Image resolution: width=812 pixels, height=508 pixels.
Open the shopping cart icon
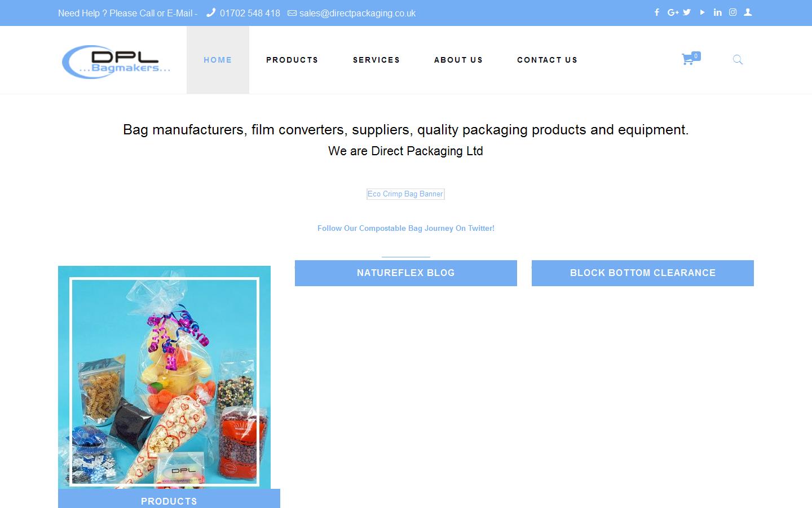tap(687, 59)
